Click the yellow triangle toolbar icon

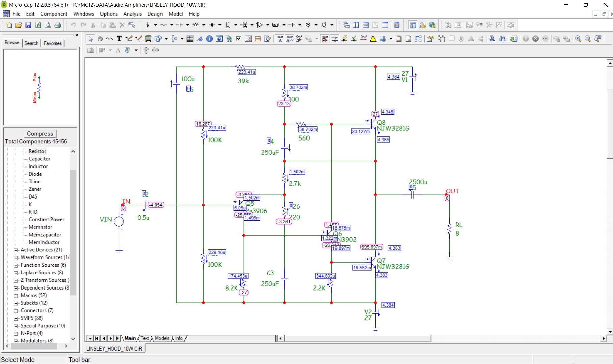click(x=373, y=39)
